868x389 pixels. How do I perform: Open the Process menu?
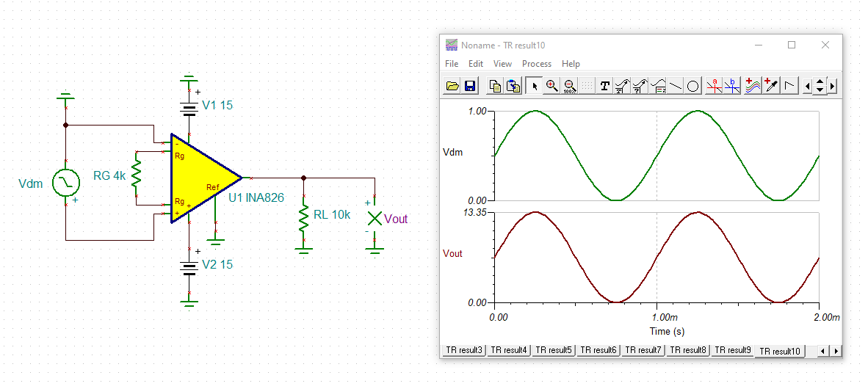coord(536,64)
